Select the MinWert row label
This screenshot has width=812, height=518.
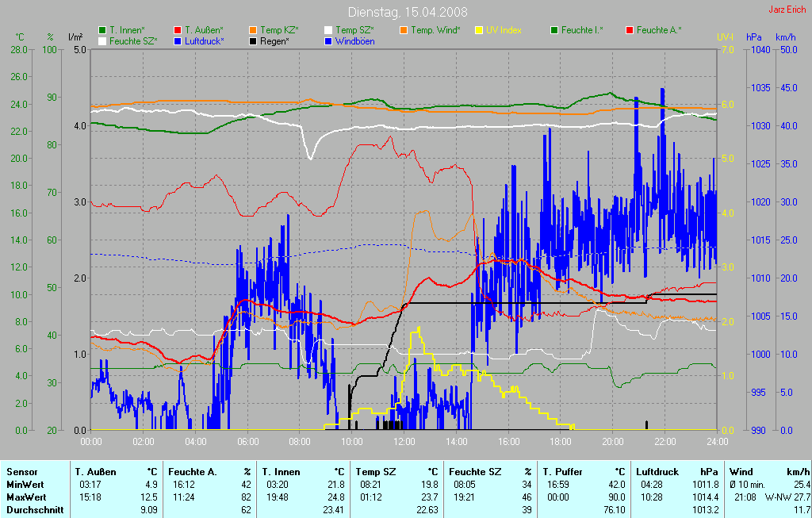point(25,485)
